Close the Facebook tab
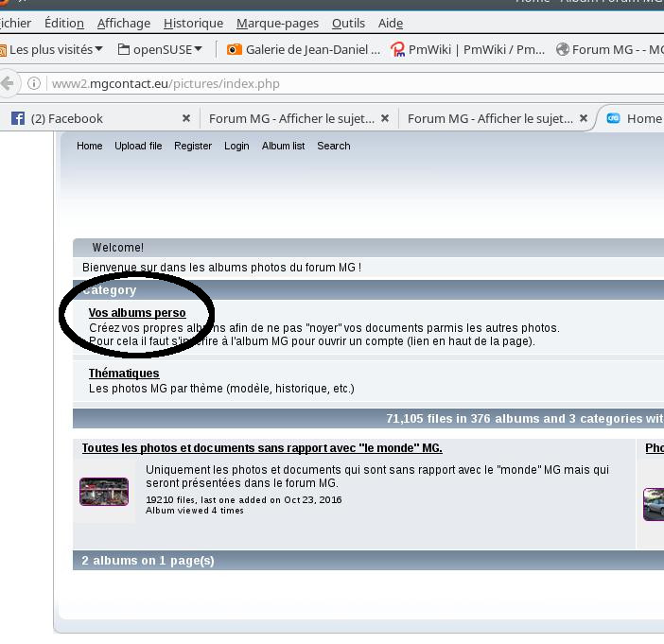The image size is (664, 644). 186,118
